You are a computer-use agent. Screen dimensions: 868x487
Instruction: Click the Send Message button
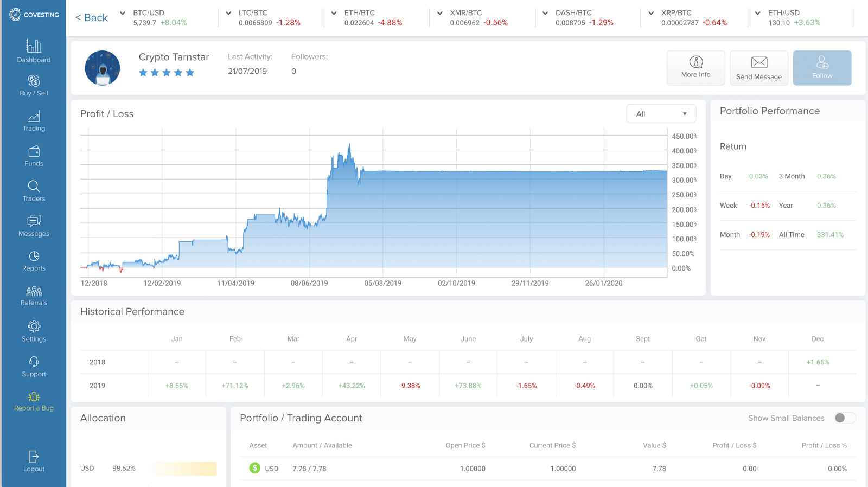coord(758,68)
